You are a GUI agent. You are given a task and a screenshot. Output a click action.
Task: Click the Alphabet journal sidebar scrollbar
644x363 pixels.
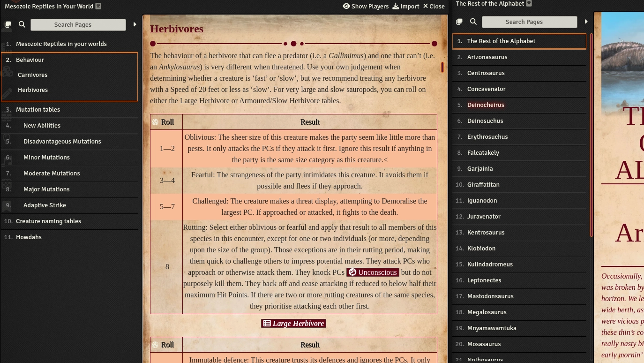(592, 135)
